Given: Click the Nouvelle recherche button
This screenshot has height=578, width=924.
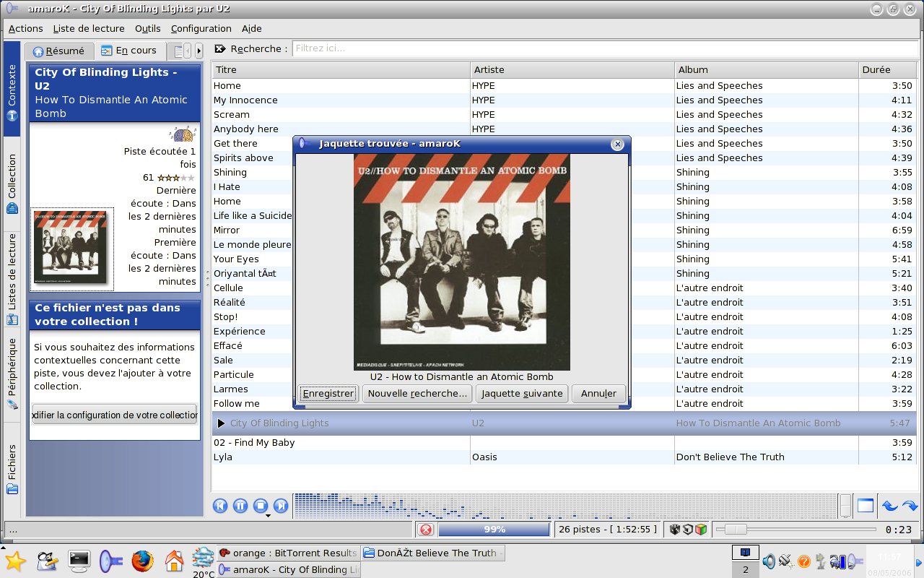Looking at the screenshot, I should point(417,394).
